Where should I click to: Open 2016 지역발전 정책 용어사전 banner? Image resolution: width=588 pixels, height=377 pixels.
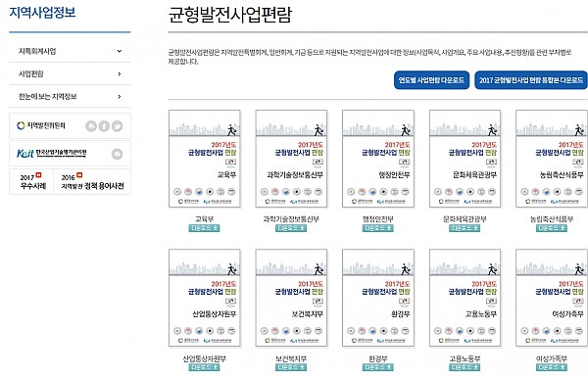[92, 181]
